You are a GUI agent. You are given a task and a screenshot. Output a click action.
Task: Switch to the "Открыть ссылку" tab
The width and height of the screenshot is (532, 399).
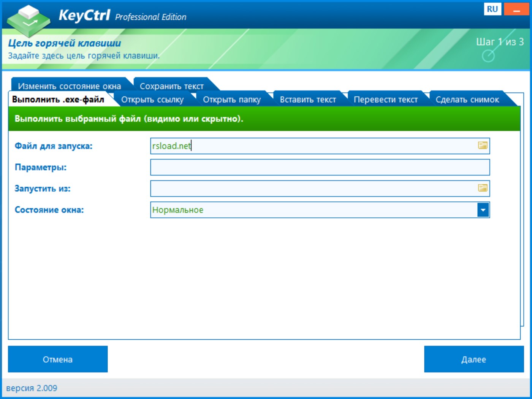tap(152, 99)
